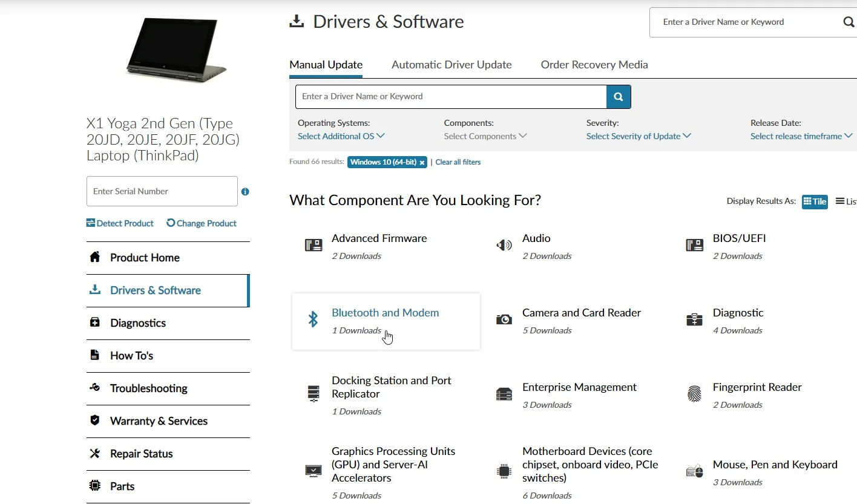
Task: Switch to the Automatic Driver Update tab
Action: (x=451, y=65)
